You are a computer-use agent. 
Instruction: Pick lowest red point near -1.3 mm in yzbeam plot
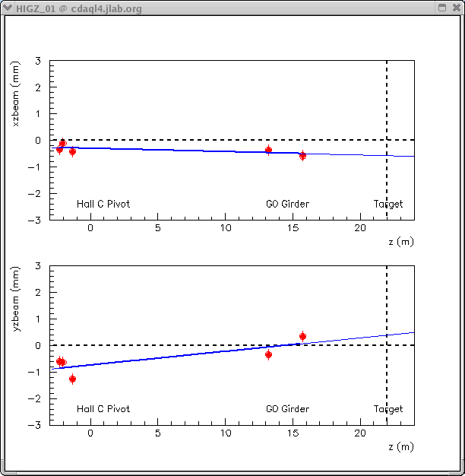(x=72, y=379)
